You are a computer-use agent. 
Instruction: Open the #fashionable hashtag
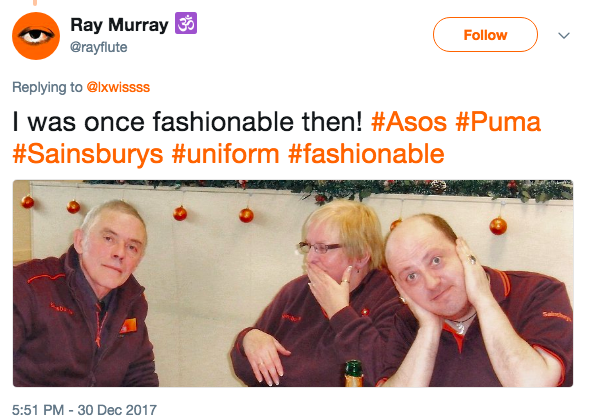pyautogui.click(x=366, y=154)
